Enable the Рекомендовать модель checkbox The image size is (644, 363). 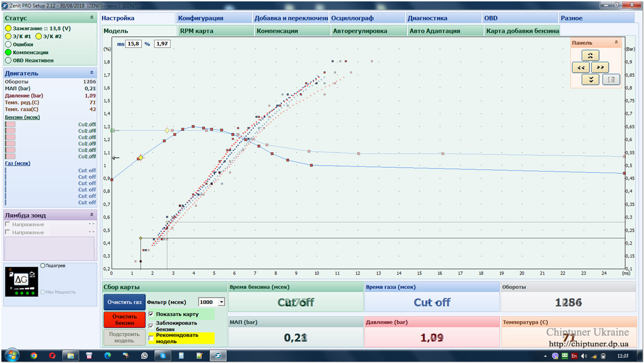pos(151,338)
